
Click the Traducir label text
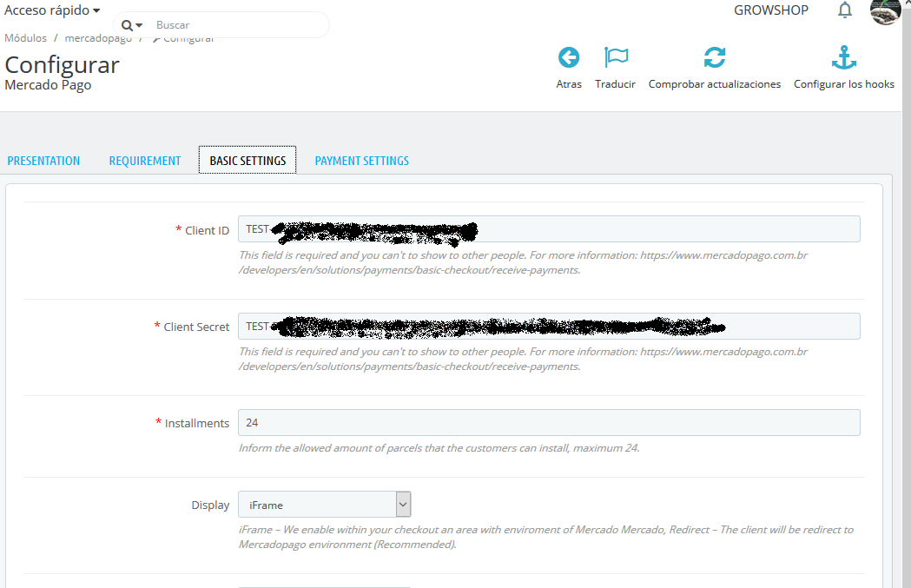(615, 84)
